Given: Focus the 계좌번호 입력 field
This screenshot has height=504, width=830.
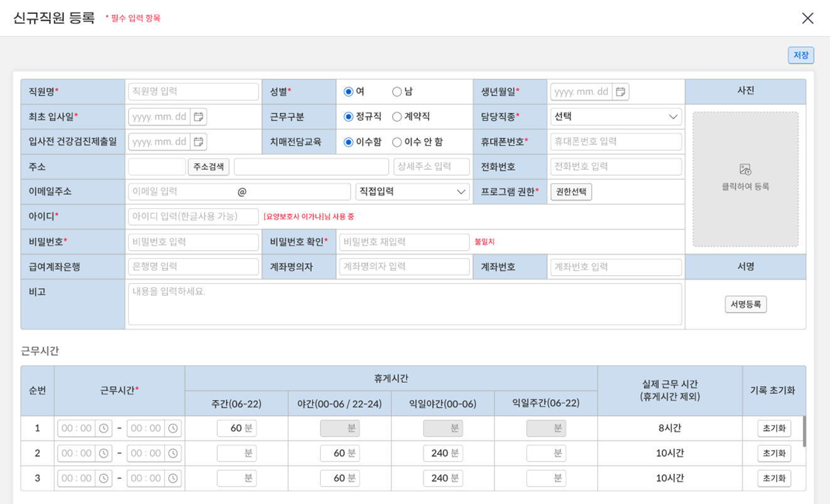Looking at the screenshot, I should click(x=616, y=267).
